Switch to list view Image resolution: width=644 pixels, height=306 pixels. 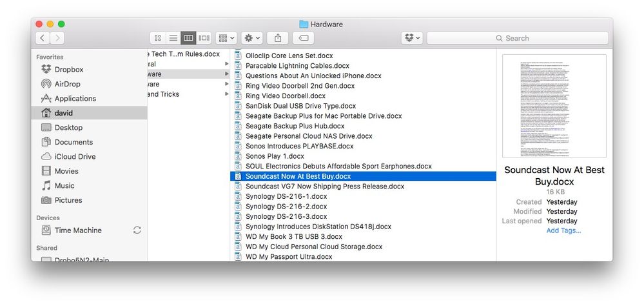pos(173,38)
